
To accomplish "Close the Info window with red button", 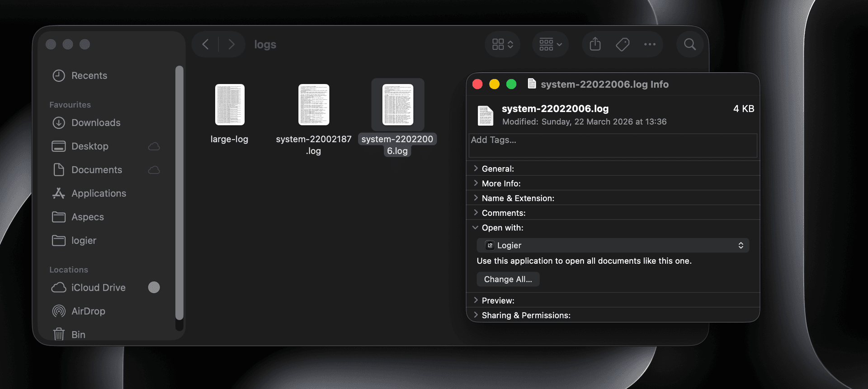I will (477, 84).
